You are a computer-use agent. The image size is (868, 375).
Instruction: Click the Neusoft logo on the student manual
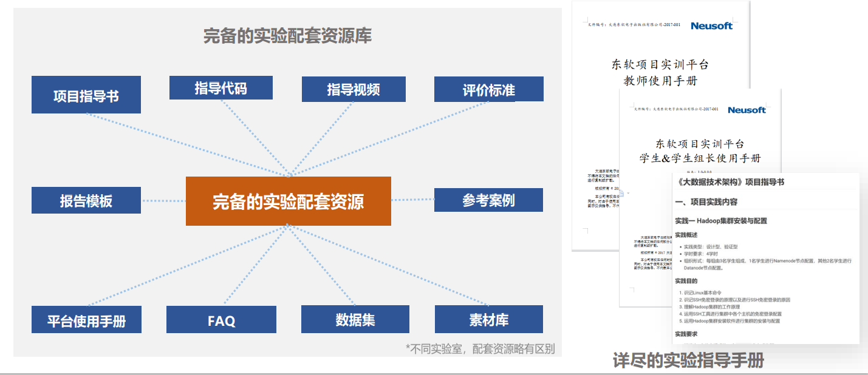click(x=747, y=110)
